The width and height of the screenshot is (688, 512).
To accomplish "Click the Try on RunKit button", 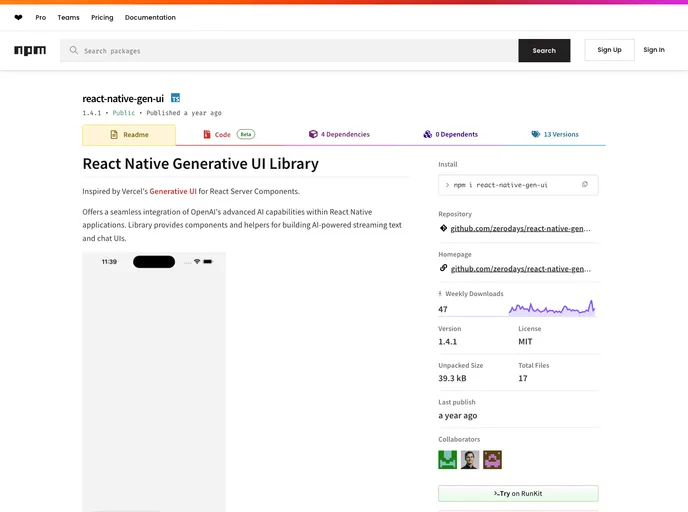I will click(x=518, y=494).
